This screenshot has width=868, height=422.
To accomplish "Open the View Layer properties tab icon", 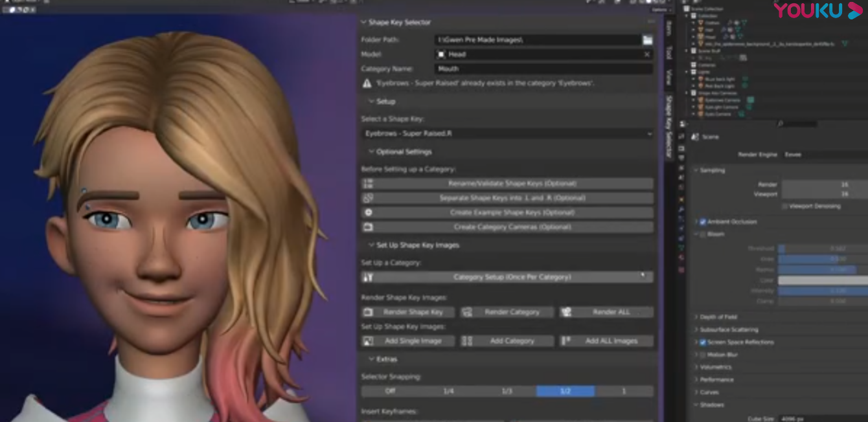I will [x=681, y=168].
